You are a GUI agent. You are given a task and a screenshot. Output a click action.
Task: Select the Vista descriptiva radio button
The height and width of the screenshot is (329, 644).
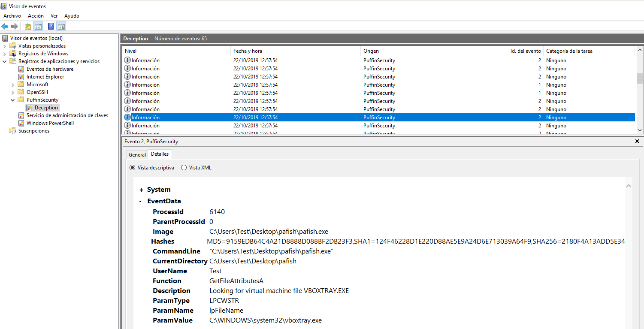[132, 168]
